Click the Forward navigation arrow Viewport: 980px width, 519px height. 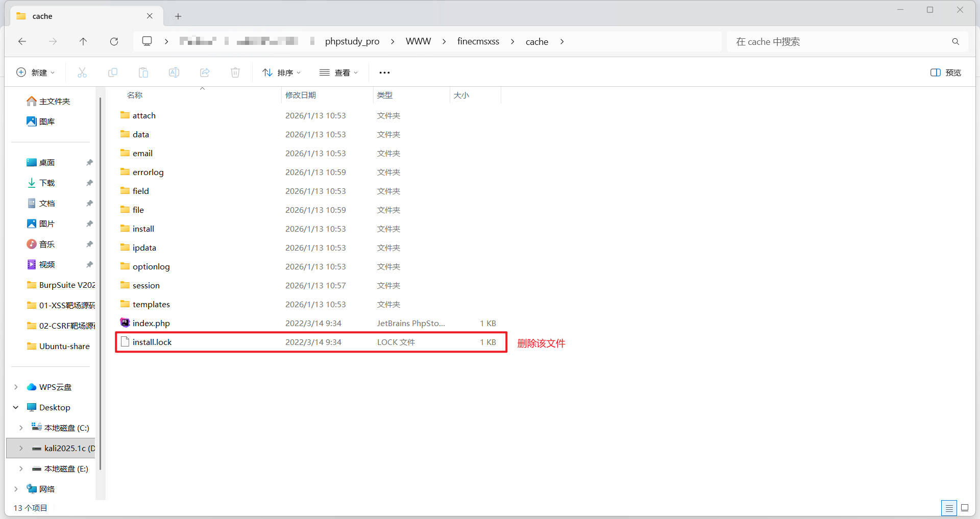(x=53, y=41)
